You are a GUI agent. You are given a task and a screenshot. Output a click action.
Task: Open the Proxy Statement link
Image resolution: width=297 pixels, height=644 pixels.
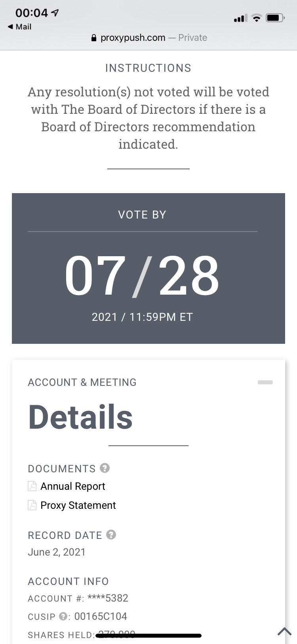[78, 505]
